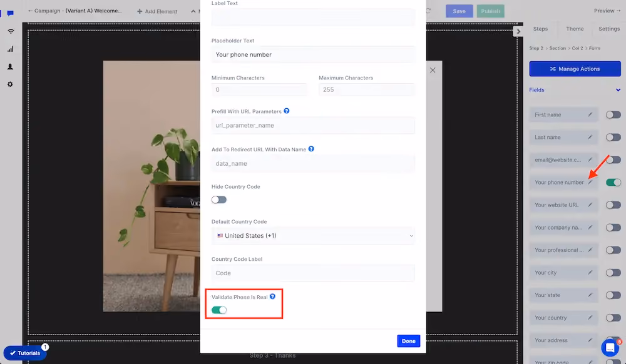Click the Label Text input field
This screenshot has height=364, width=626.
pos(313,17)
